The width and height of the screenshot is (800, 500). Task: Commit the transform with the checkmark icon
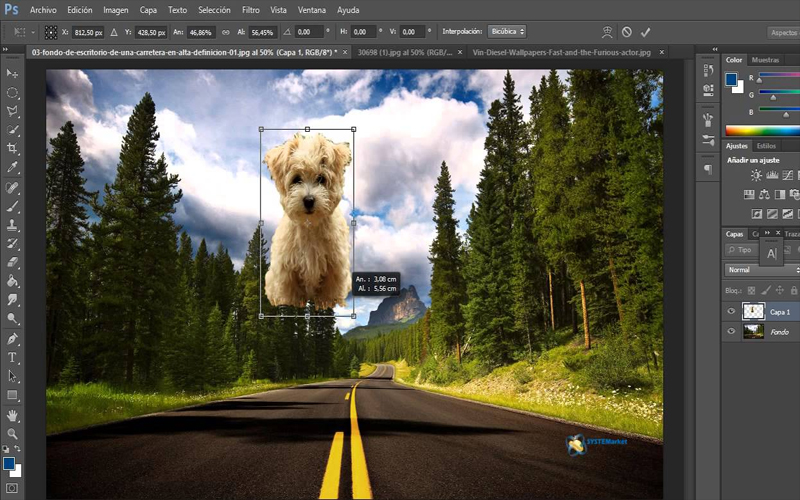646,32
